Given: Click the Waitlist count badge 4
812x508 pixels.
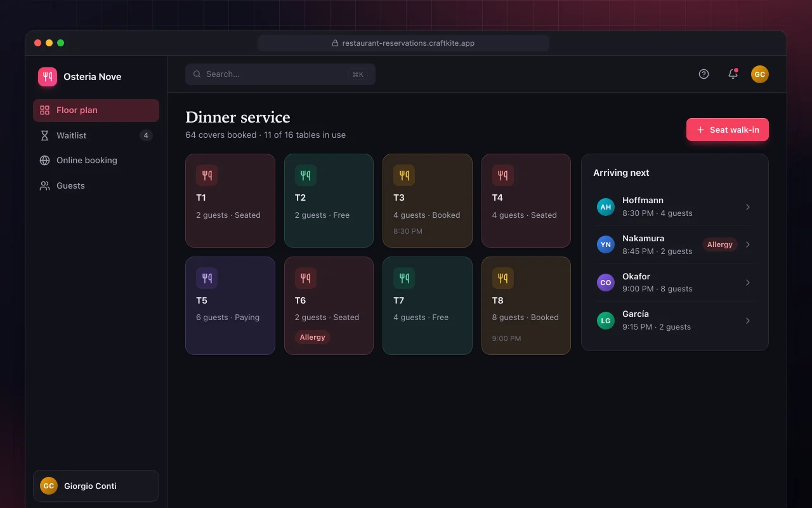Looking at the screenshot, I should click(x=146, y=135).
